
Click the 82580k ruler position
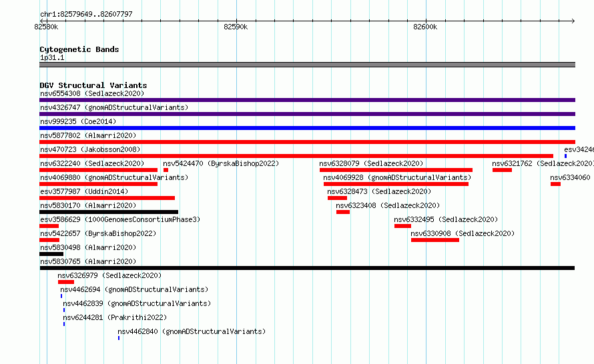46,27
